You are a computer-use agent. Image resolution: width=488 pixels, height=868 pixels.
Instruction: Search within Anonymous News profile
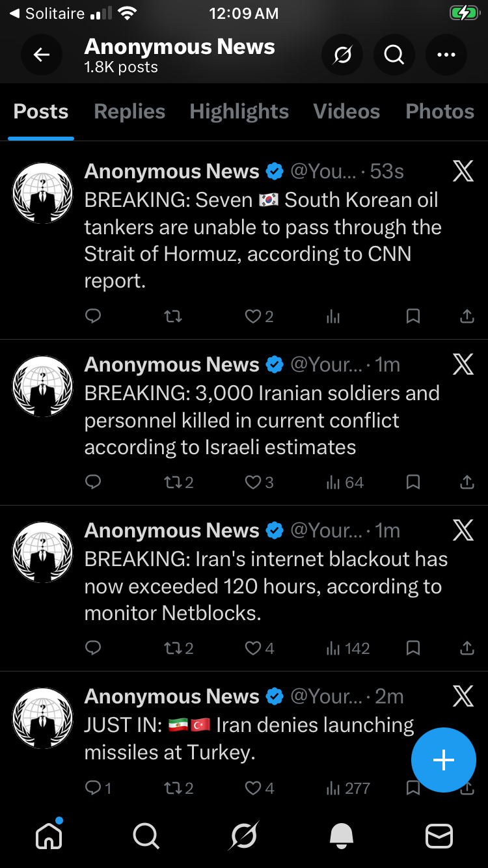pyautogui.click(x=394, y=55)
